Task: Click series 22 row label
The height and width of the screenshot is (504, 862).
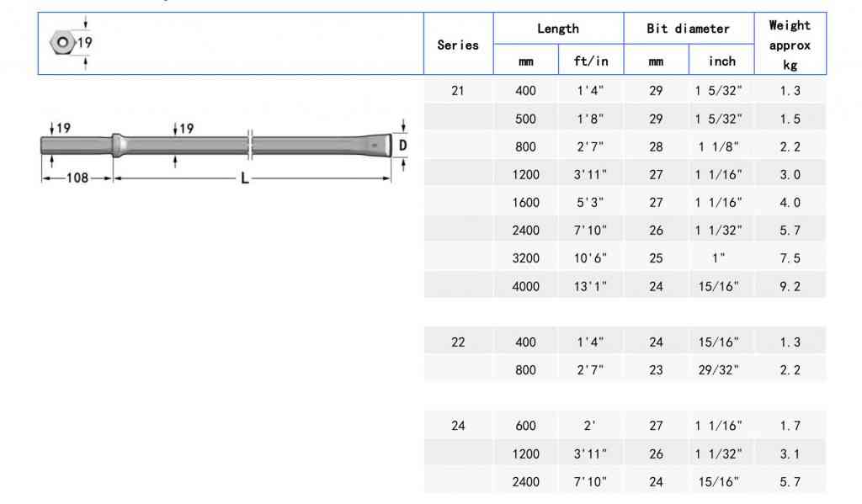Action: 458,342
